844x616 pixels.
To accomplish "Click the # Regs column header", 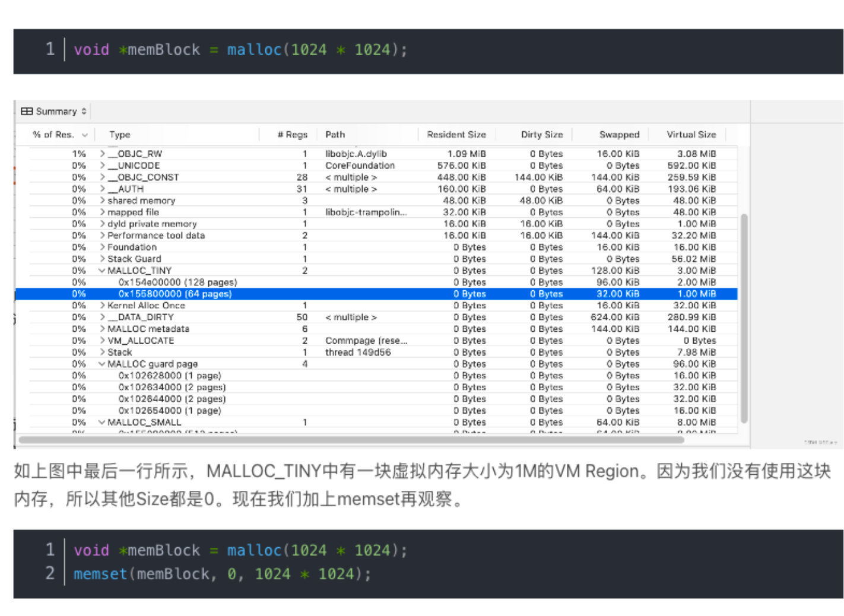I will click(x=292, y=135).
